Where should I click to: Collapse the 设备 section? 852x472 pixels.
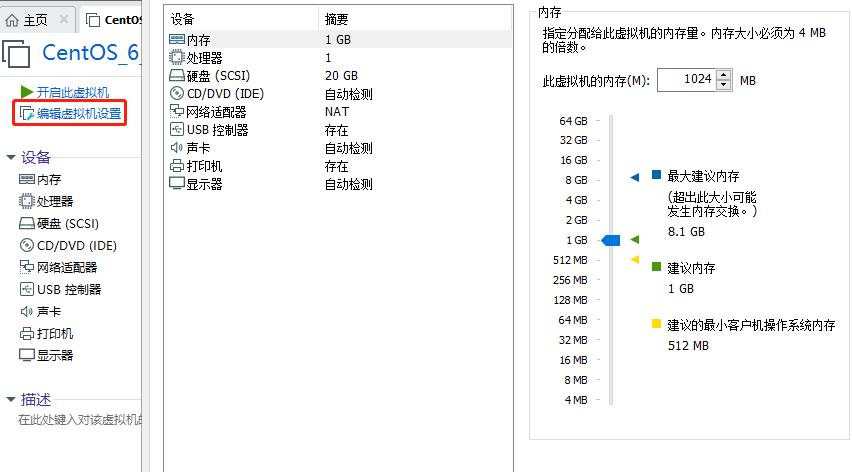coord(10,158)
